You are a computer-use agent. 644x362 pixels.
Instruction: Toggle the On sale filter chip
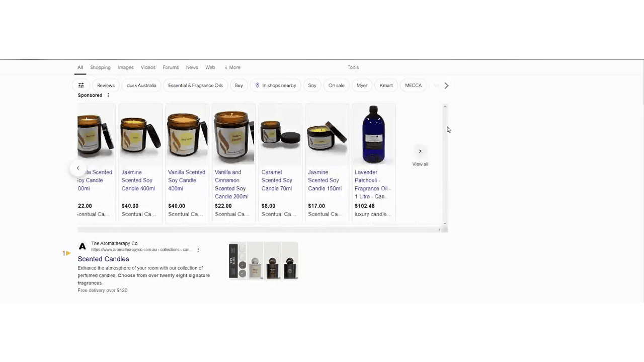click(336, 85)
